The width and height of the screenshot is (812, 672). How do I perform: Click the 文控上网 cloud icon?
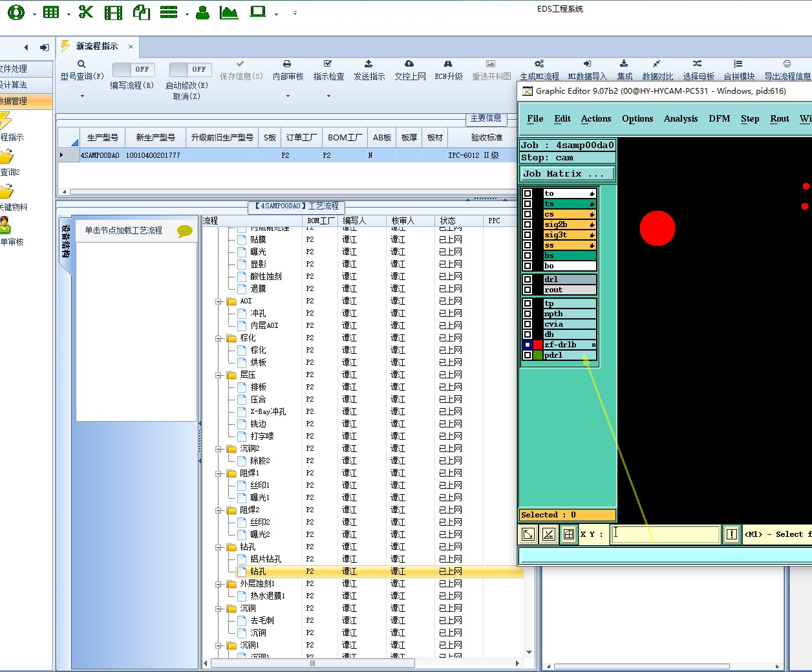pos(409,64)
